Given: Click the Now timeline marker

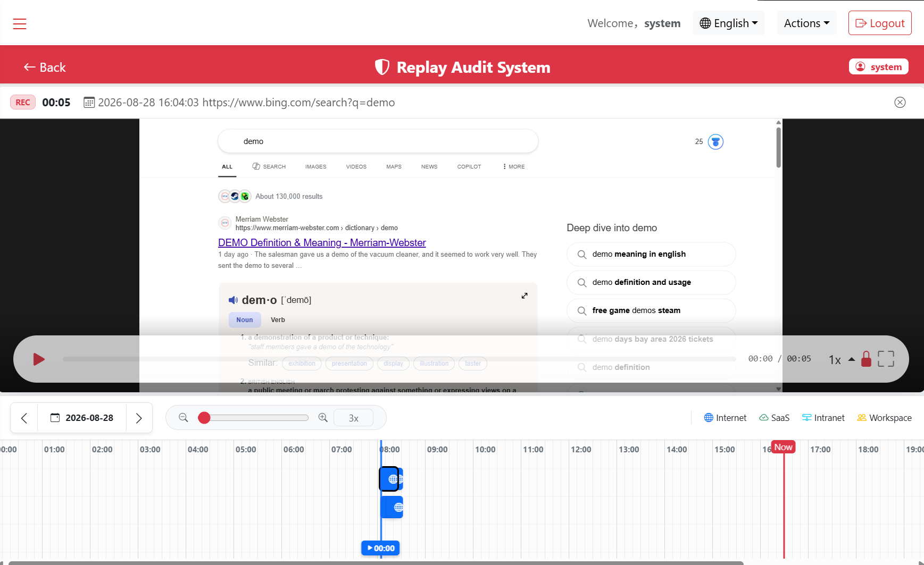Looking at the screenshot, I should 783,447.
